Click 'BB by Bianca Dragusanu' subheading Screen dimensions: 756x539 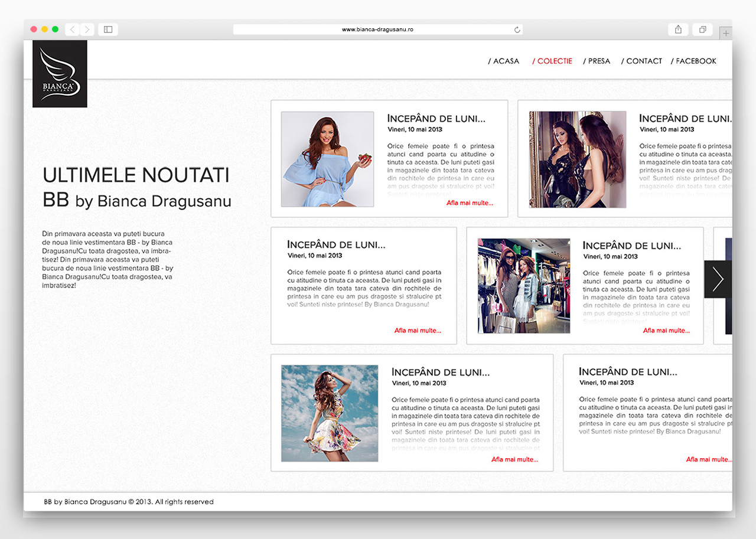(137, 201)
